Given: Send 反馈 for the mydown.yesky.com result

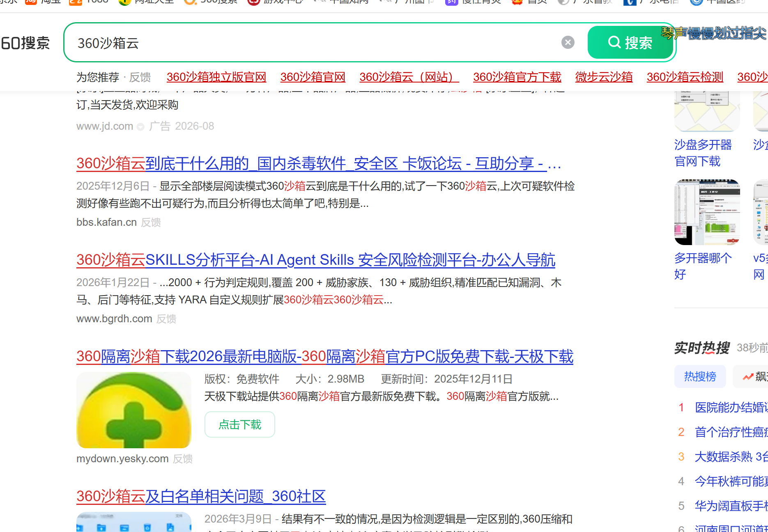Looking at the screenshot, I should 183,459.
